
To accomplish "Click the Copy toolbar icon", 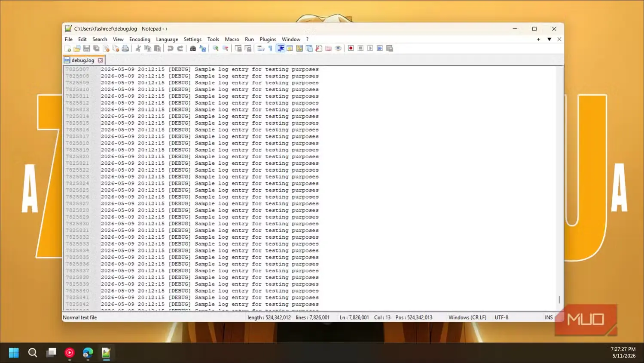I will point(148,49).
